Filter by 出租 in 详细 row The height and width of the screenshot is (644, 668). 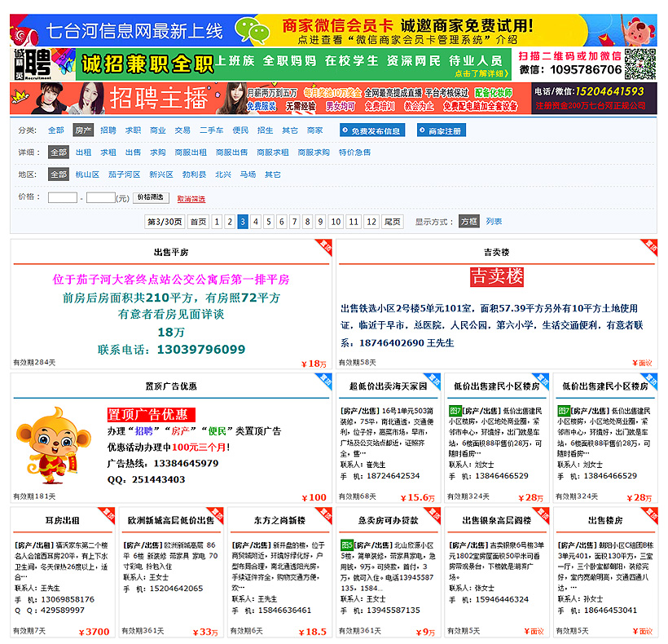click(x=84, y=152)
